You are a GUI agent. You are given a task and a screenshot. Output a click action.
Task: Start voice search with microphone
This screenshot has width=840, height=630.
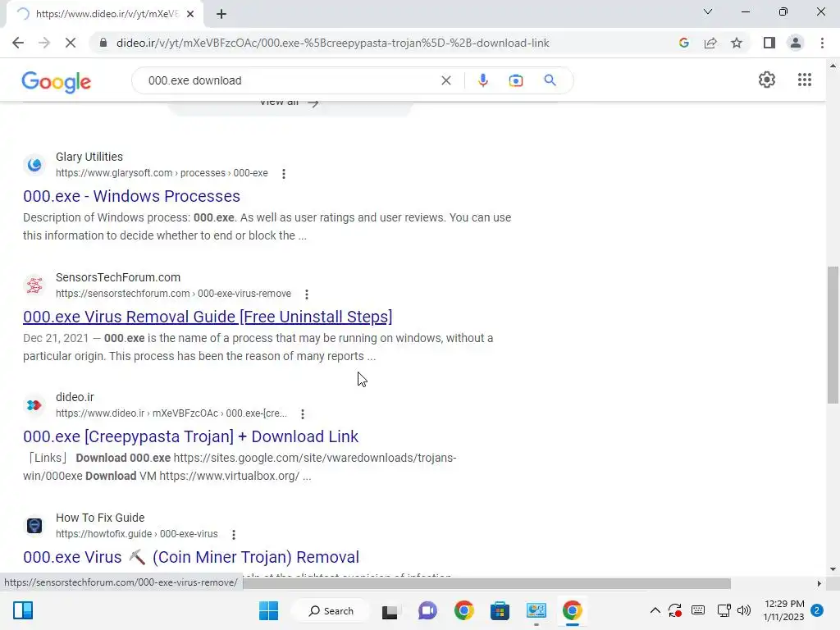pyautogui.click(x=482, y=80)
